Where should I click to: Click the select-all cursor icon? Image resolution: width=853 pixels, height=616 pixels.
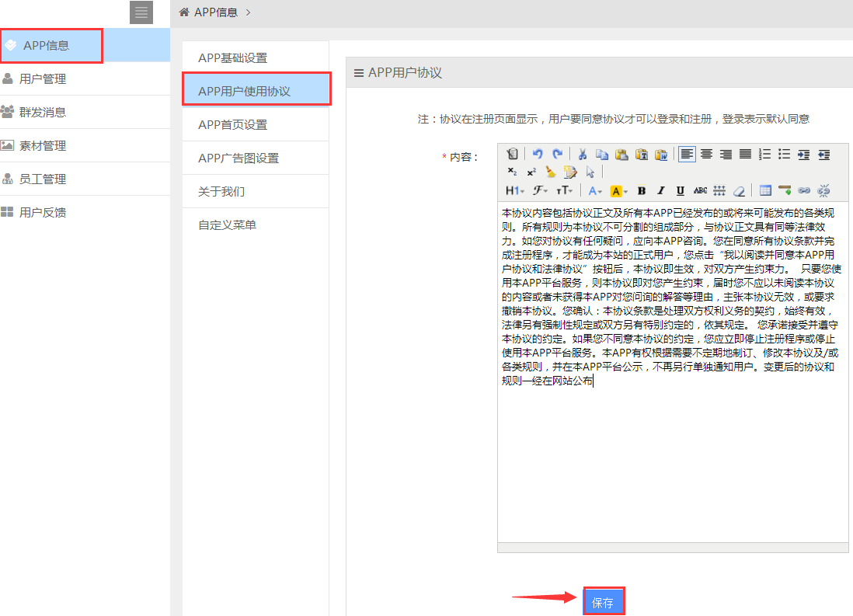[x=590, y=172]
